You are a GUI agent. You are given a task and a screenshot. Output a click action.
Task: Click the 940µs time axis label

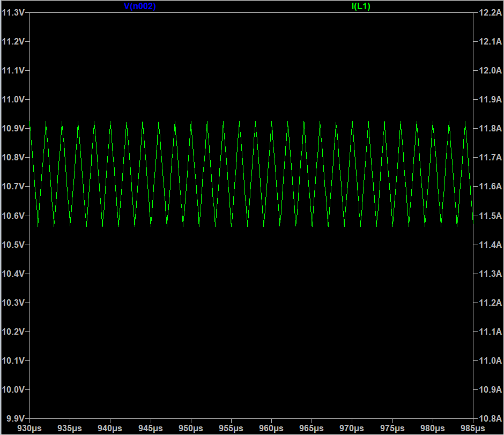click(x=110, y=429)
